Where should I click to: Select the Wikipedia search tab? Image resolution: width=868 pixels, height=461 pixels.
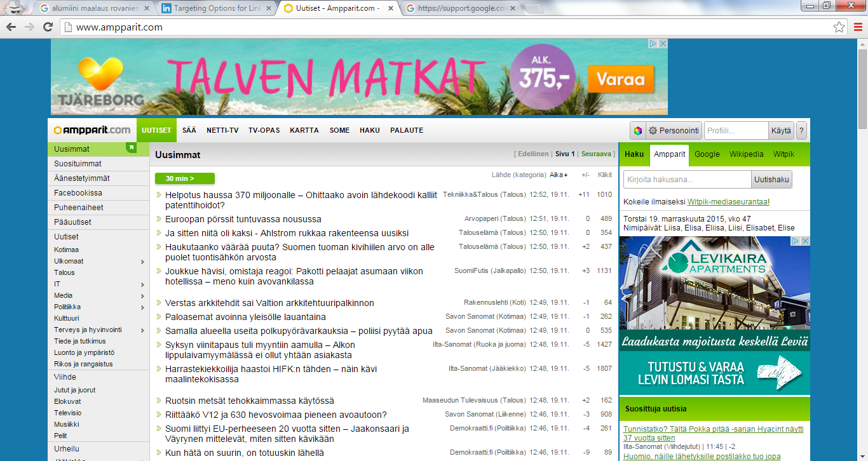coord(747,154)
